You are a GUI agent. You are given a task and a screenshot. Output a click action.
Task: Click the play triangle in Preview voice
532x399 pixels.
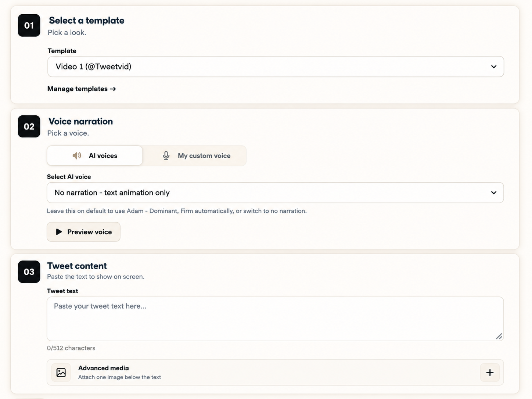pyautogui.click(x=59, y=232)
